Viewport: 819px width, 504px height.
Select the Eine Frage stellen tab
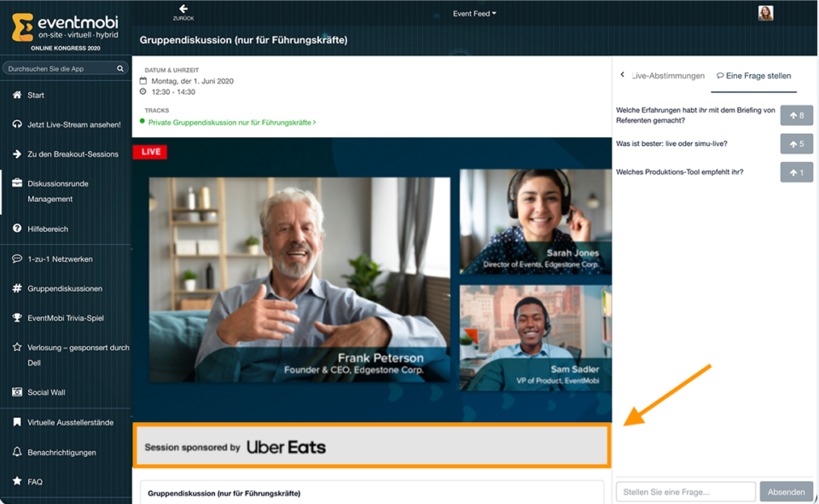pyautogui.click(x=753, y=76)
